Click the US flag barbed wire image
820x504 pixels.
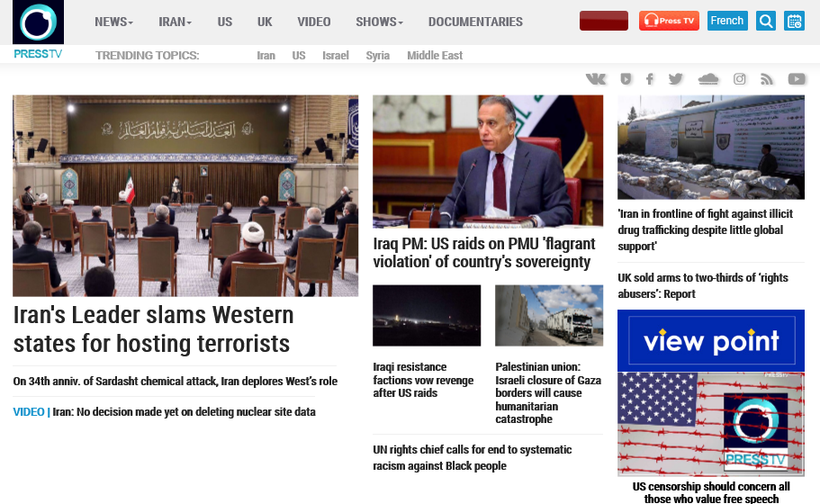(x=711, y=424)
